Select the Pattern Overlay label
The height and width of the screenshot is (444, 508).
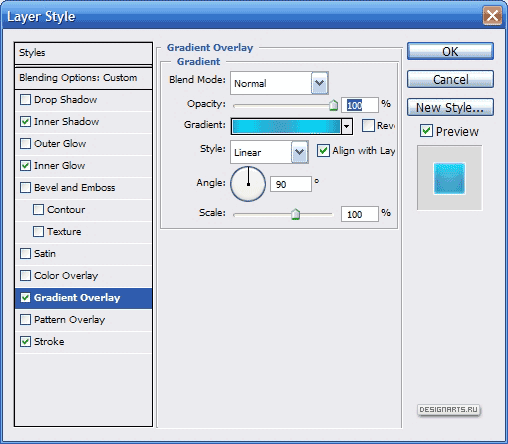pyautogui.click(x=70, y=320)
